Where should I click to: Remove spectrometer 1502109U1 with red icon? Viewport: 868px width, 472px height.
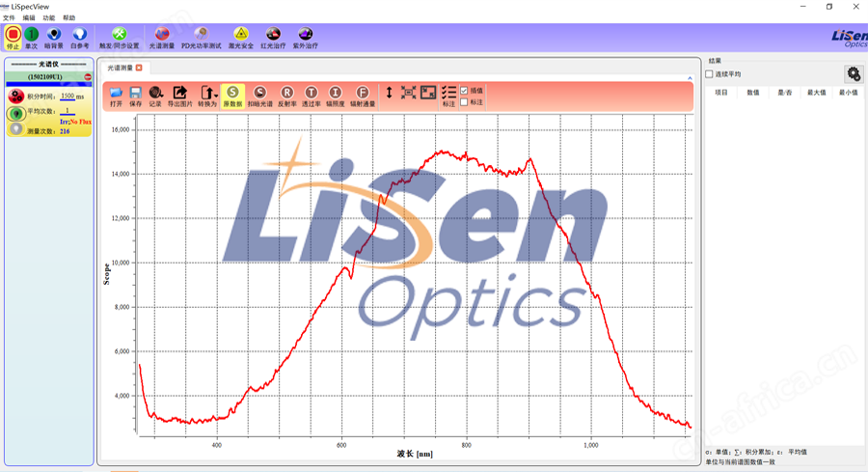coord(88,77)
